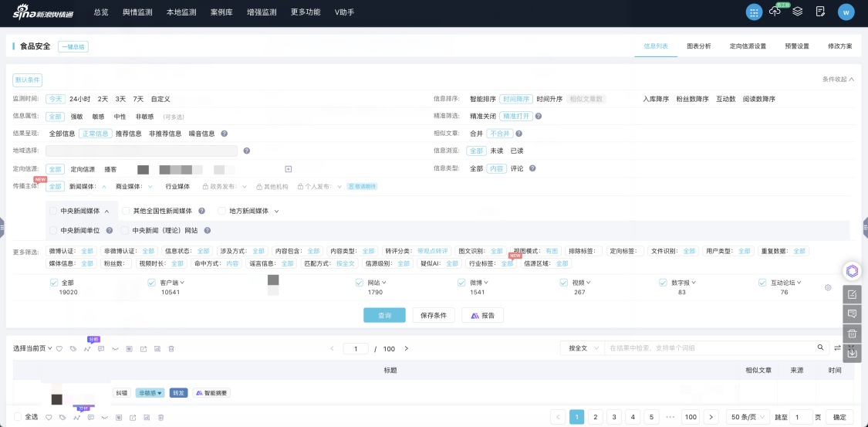Click the trash icon in right floating sidebar
Image resolution: width=868 pixels, height=427 pixels.
tap(852, 334)
